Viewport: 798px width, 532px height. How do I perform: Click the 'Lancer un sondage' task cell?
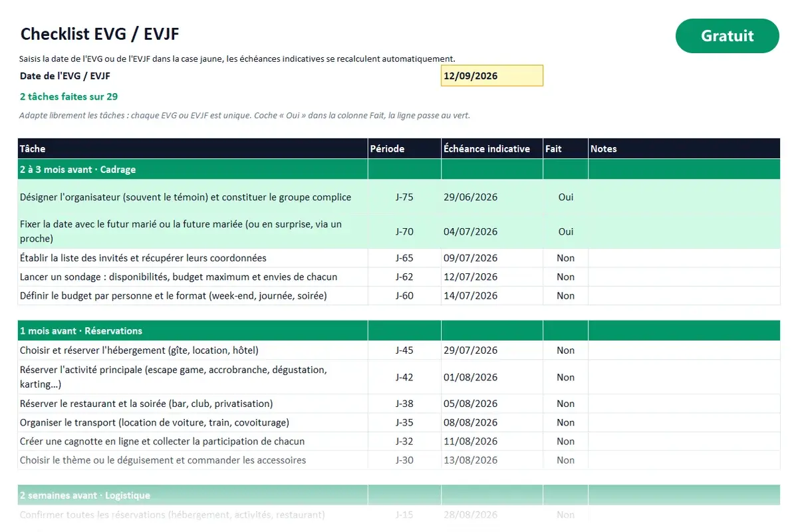tap(193, 277)
